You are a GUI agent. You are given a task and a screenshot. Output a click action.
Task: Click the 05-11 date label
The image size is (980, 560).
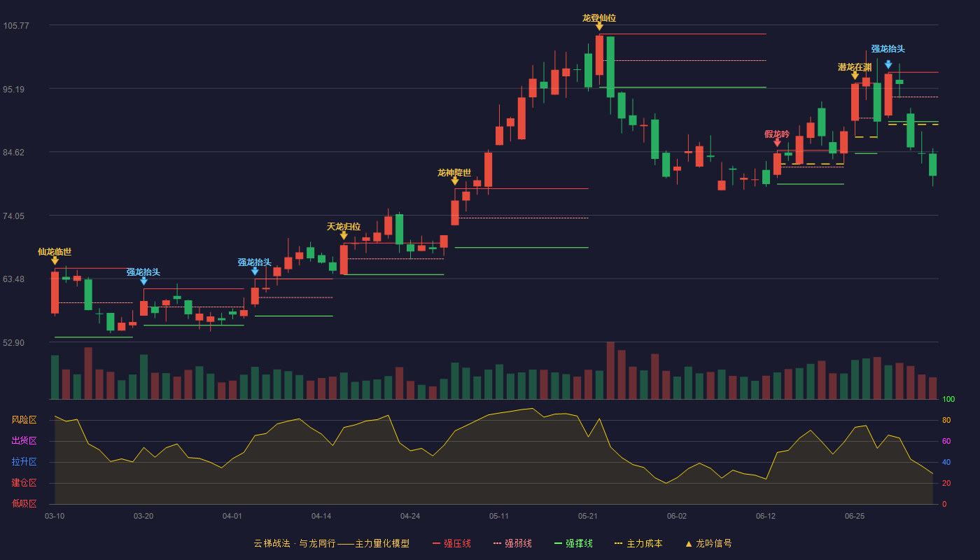[499, 516]
